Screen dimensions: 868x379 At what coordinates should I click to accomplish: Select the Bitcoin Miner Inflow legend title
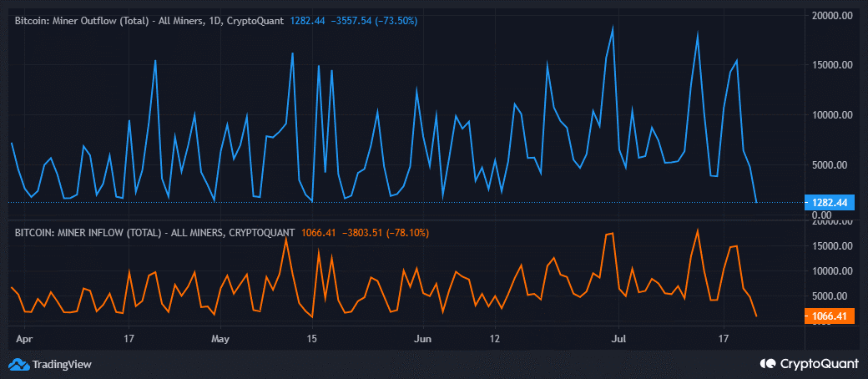click(x=154, y=233)
